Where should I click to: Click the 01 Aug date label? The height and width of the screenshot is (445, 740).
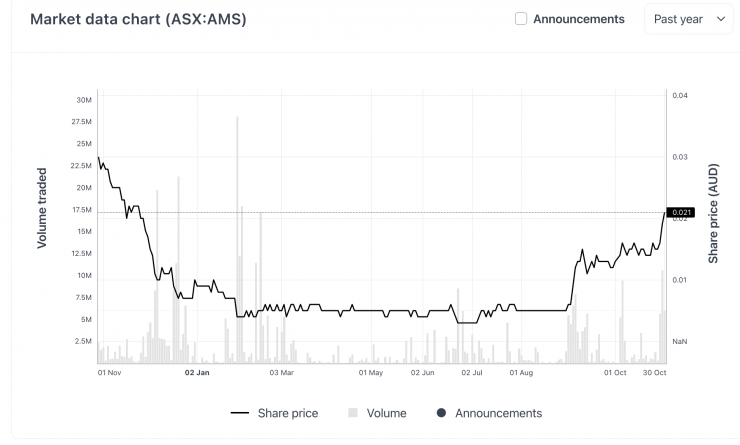[521, 373]
